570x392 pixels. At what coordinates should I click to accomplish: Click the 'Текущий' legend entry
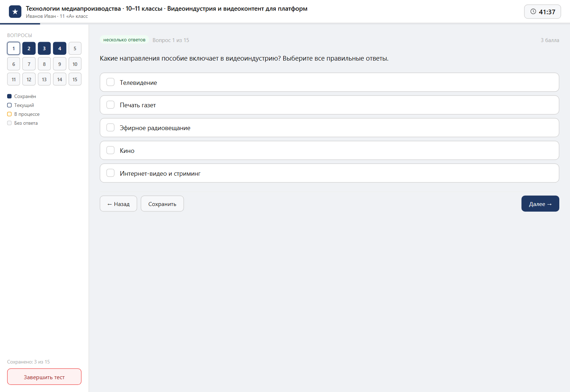tap(21, 105)
